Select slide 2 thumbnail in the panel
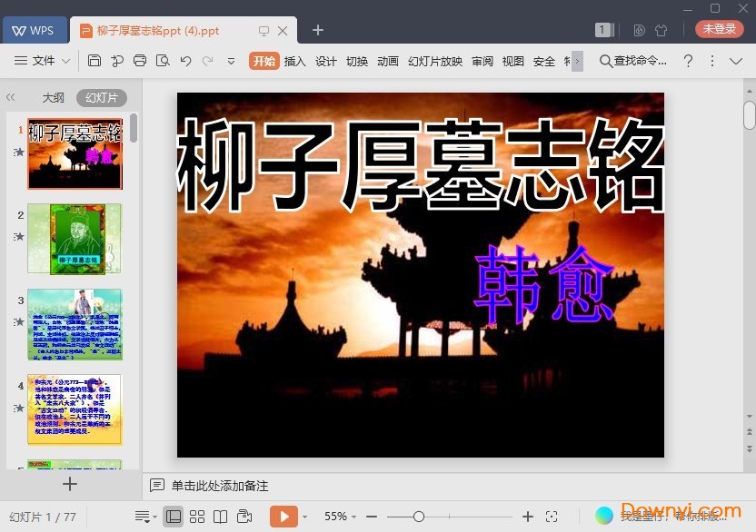The height and width of the screenshot is (532, 756). tap(75, 239)
